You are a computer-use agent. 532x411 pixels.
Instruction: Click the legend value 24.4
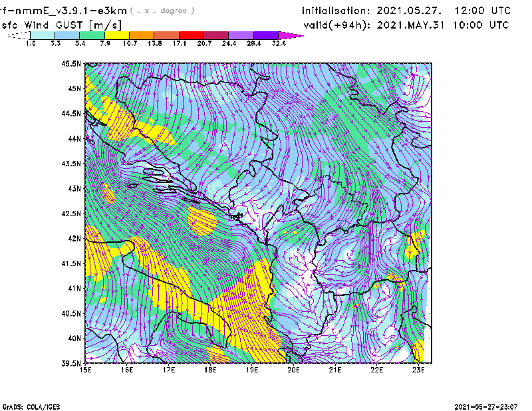229,43
